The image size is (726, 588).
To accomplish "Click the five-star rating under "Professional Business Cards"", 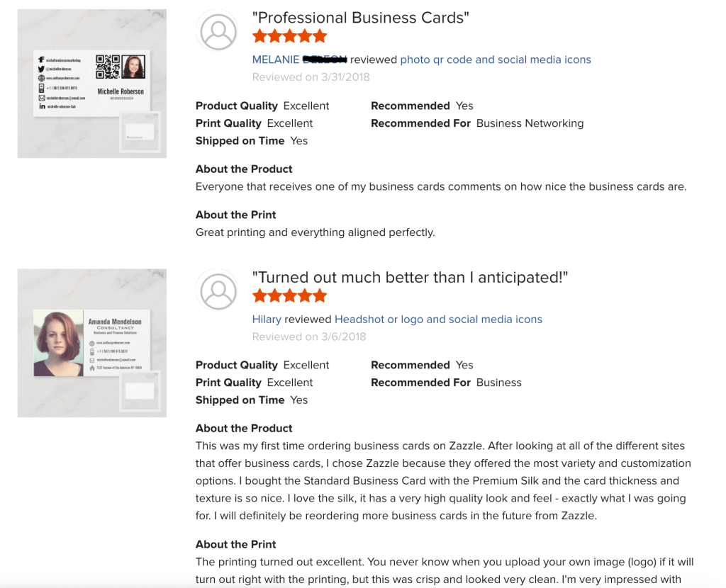I will [289, 36].
